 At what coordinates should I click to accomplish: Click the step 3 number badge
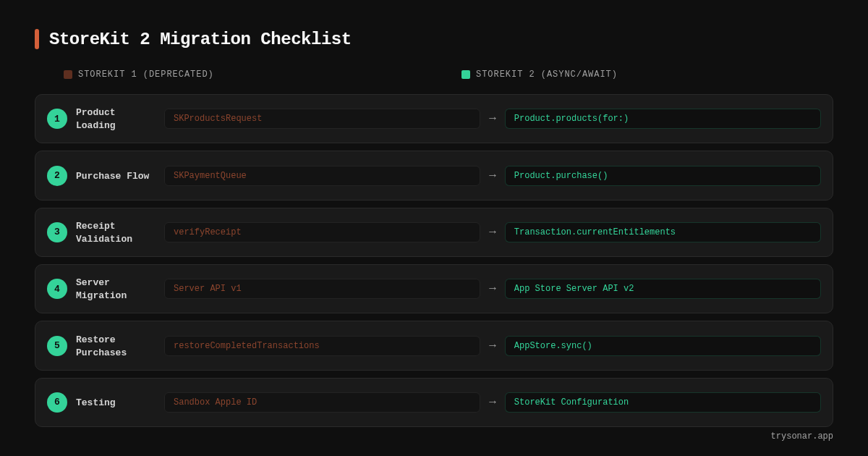click(x=57, y=232)
